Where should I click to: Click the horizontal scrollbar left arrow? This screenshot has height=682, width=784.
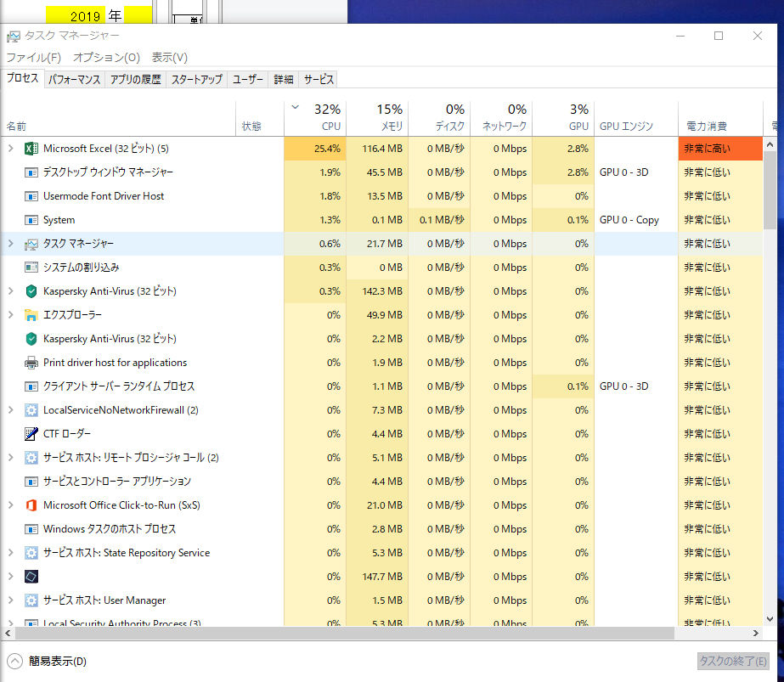8,633
